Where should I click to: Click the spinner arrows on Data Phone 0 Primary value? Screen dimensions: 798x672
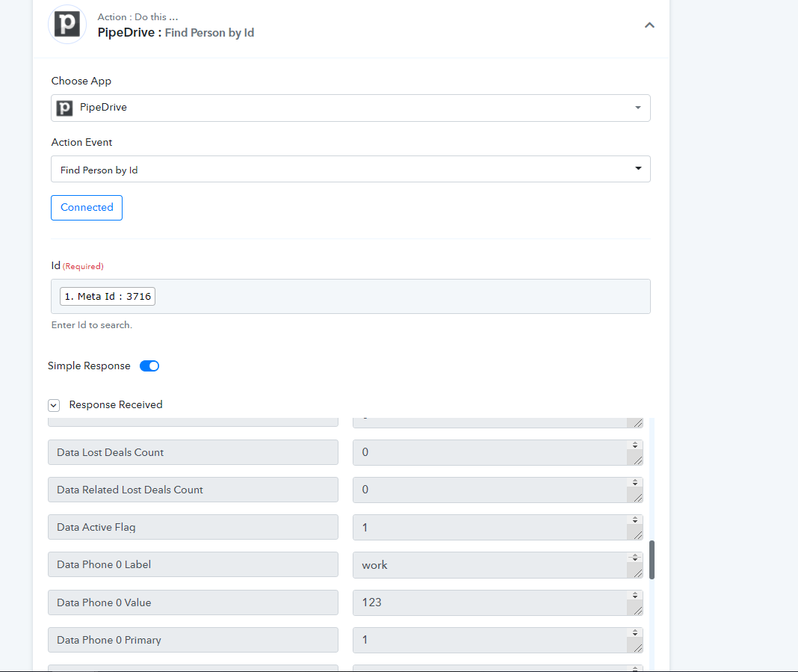coord(635,632)
